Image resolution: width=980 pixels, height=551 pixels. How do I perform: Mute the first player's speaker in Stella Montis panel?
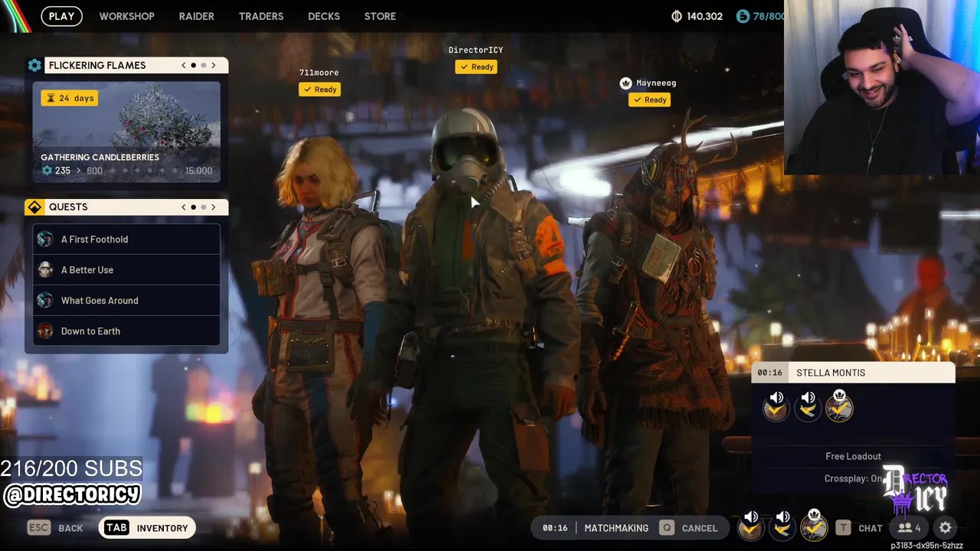click(776, 398)
